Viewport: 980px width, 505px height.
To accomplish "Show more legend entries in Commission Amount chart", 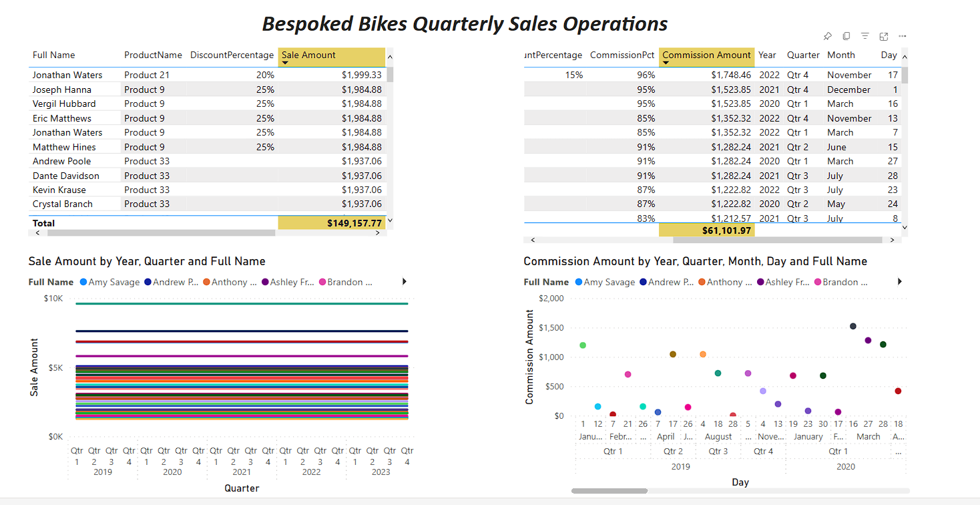I will (x=900, y=282).
